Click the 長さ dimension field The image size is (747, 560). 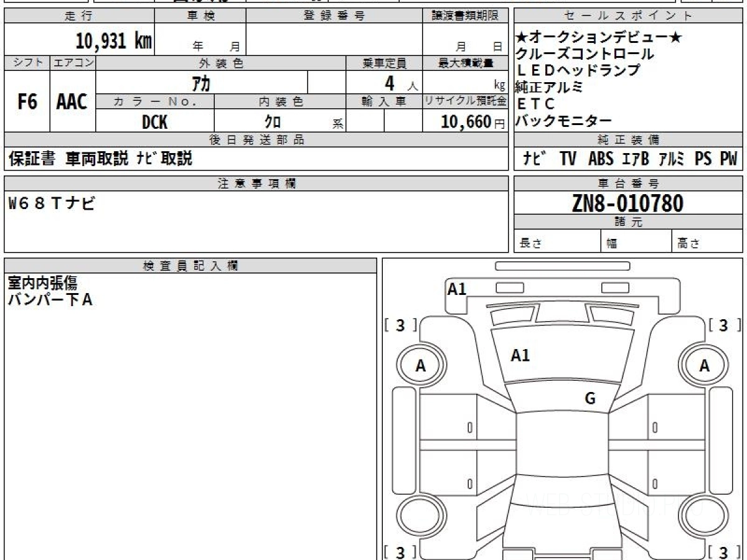[557, 241]
